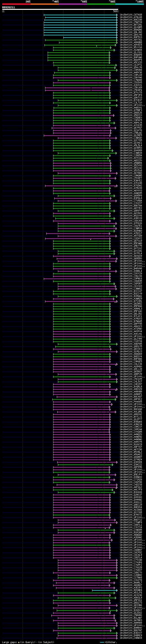The height and width of the screenshot is (644, 146).
Task: Click the =100char. scale legend
Action: coord(109,642)
